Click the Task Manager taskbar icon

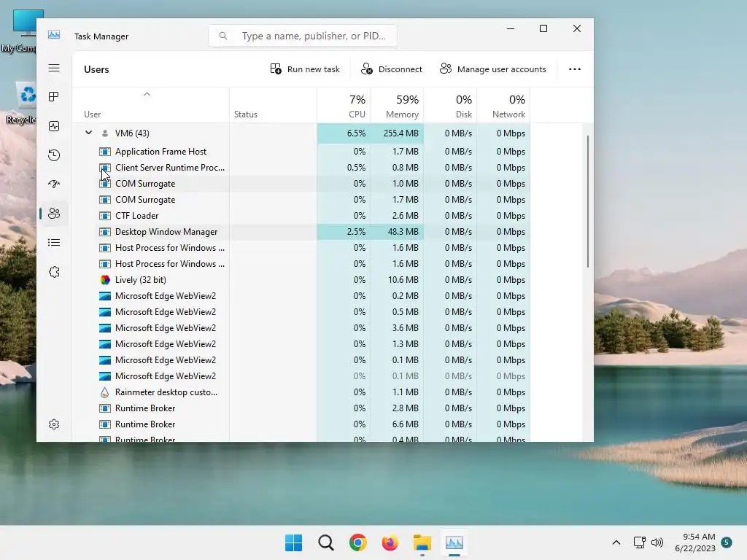pyautogui.click(x=454, y=542)
